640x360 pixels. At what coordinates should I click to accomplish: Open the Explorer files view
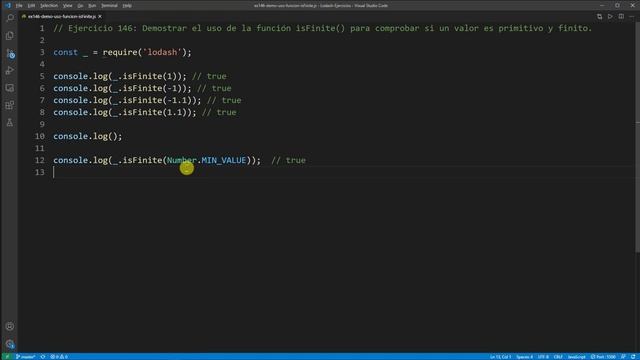(x=10, y=36)
